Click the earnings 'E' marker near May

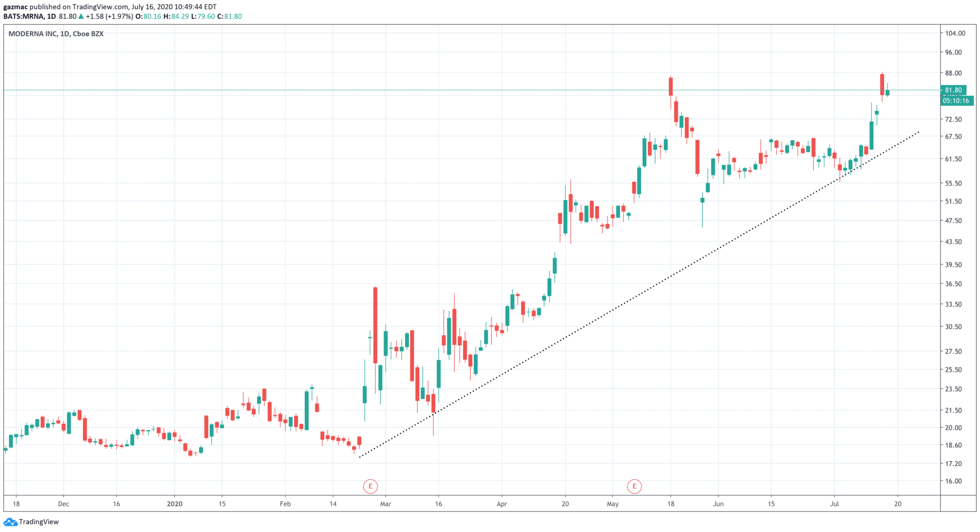(635, 487)
